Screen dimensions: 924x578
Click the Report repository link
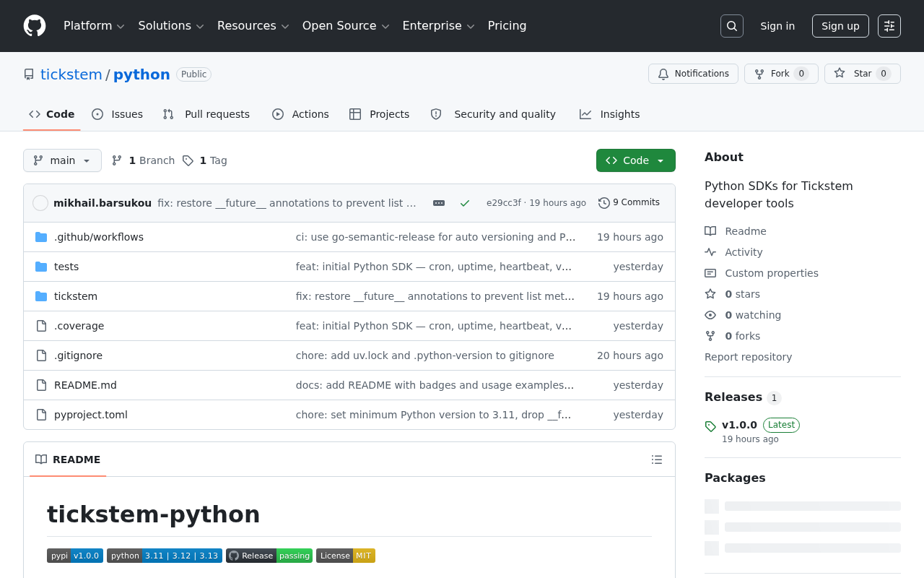click(748, 357)
